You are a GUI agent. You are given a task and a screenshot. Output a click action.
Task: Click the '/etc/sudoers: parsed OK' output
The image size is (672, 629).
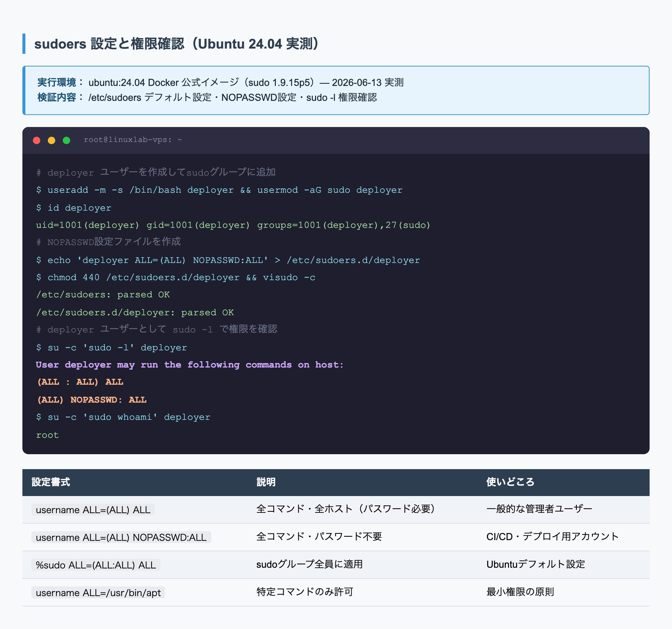click(x=103, y=295)
